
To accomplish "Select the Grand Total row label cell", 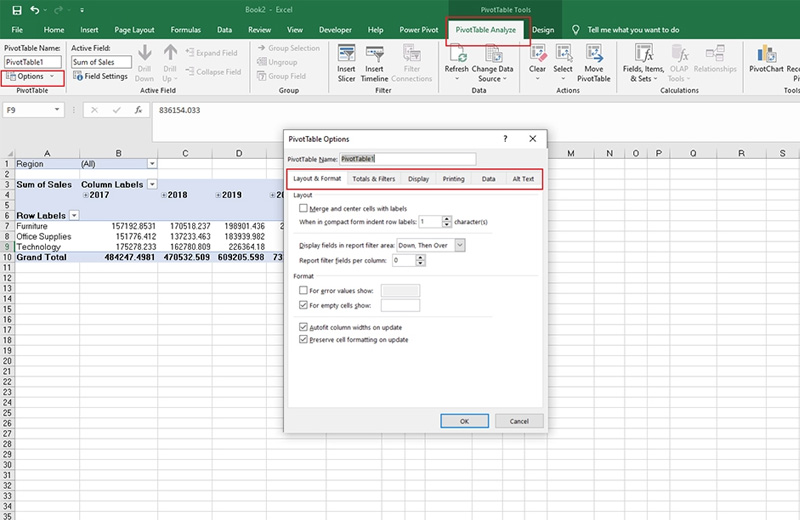I will click(x=46, y=257).
